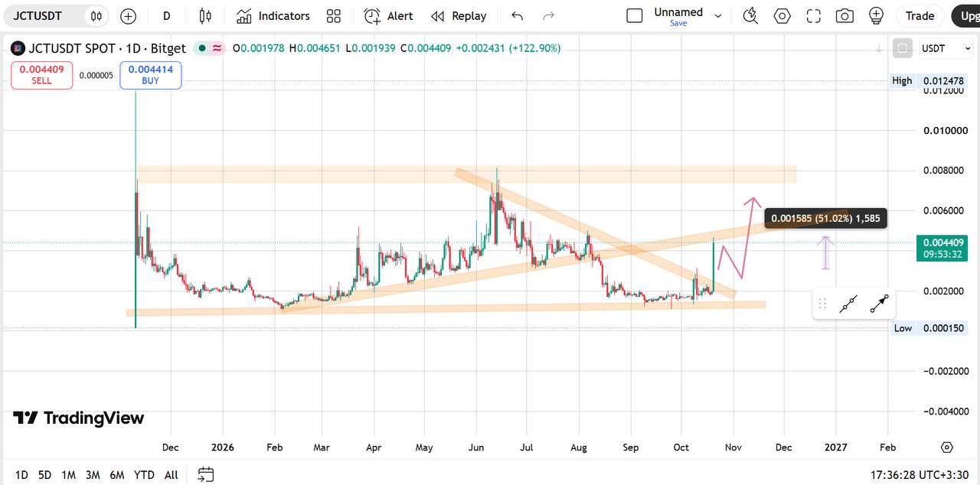Open quick search magnifier icon
This screenshot has width=980, height=485.
click(750, 15)
